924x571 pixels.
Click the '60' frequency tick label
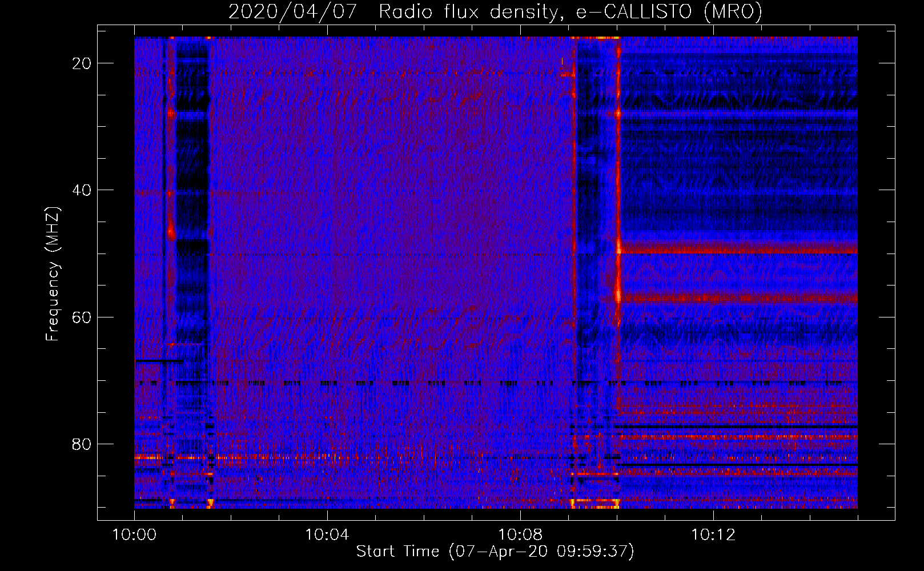click(x=82, y=317)
